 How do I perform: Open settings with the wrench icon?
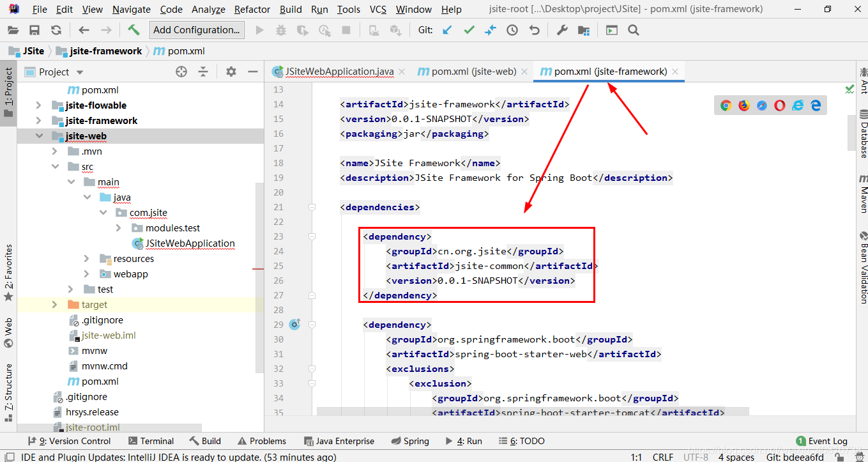click(562, 30)
